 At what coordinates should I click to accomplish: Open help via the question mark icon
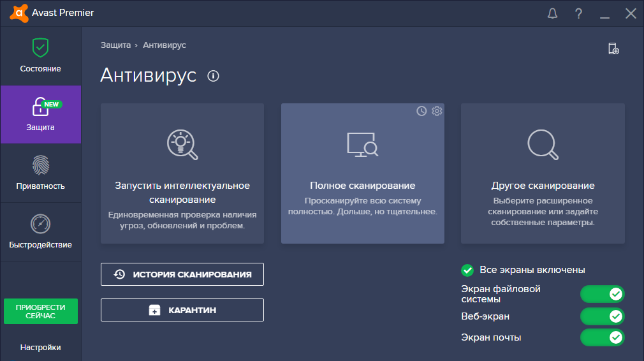tap(578, 13)
